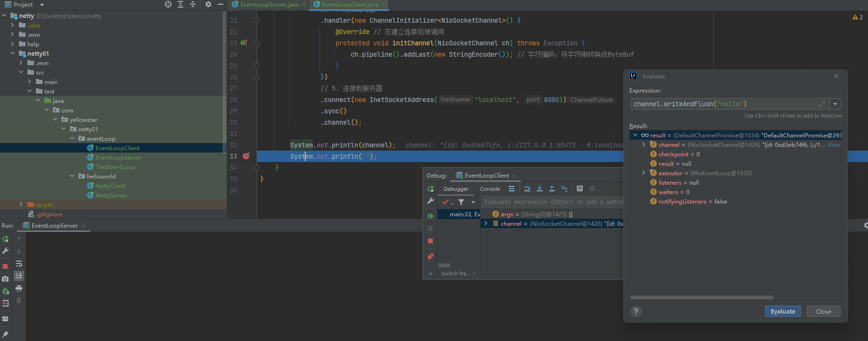This screenshot has width=868, height=341.
Task: Stop the EventLoopClient debug session
Action: [430, 241]
